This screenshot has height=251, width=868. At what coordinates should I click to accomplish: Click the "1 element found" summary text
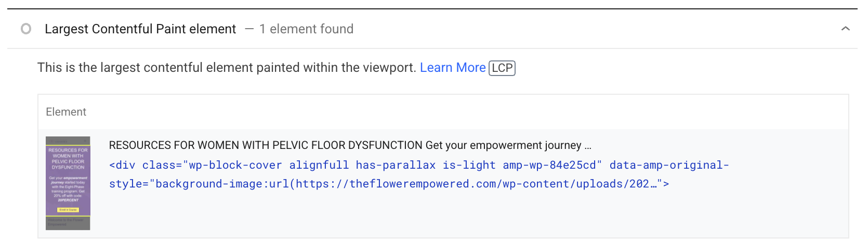click(306, 29)
